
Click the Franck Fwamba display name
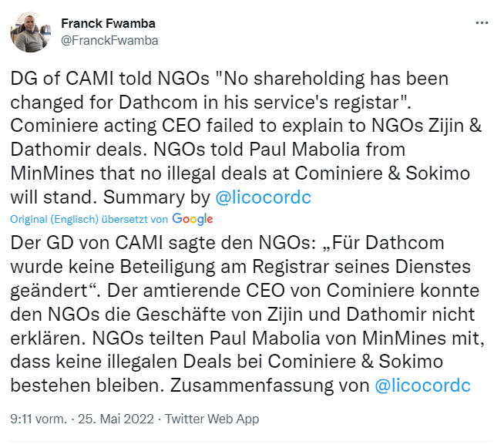(x=109, y=23)
